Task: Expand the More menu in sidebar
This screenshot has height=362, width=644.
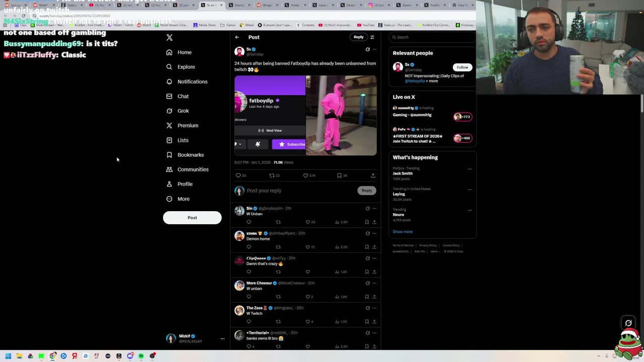Action: pyautogui.click(x=178, y=199)
